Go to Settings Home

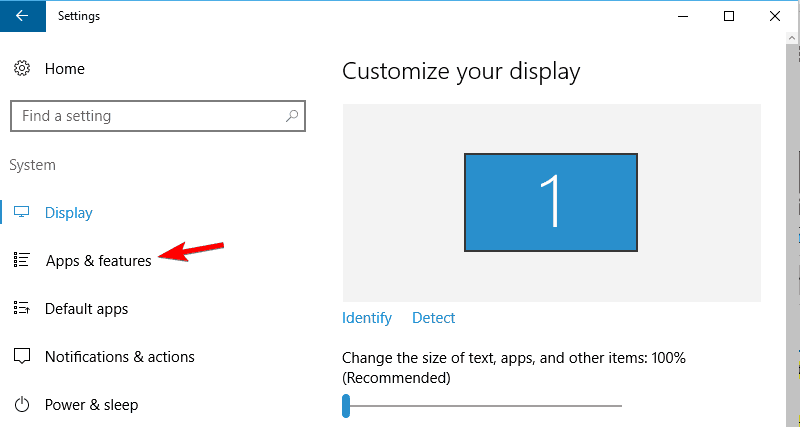click(x=64, y=69)
